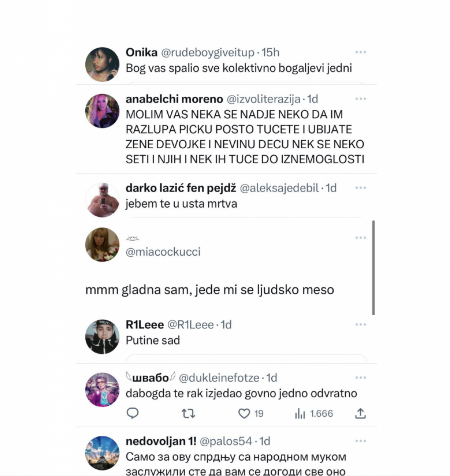View analytics showing 1.666 views
450x476 pixels.
tap(314, 413)
